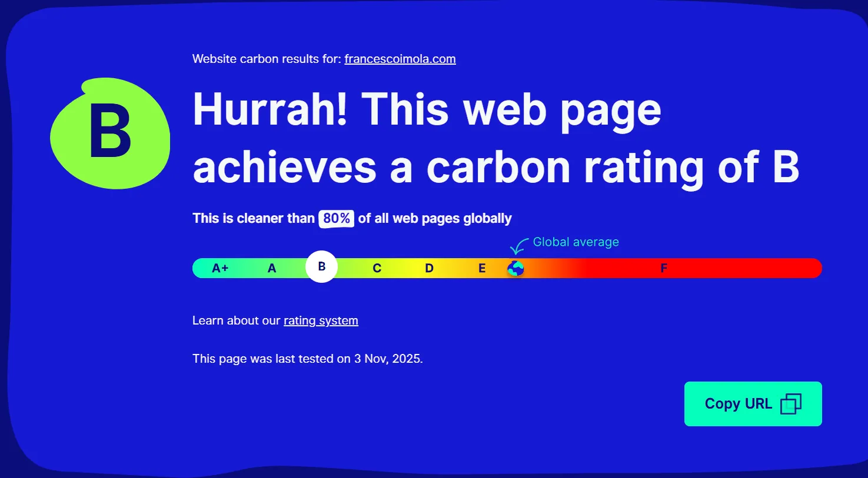Select the white B marker on the rating scale
Screen dimensions: 868x478
(x=321, y=266)
